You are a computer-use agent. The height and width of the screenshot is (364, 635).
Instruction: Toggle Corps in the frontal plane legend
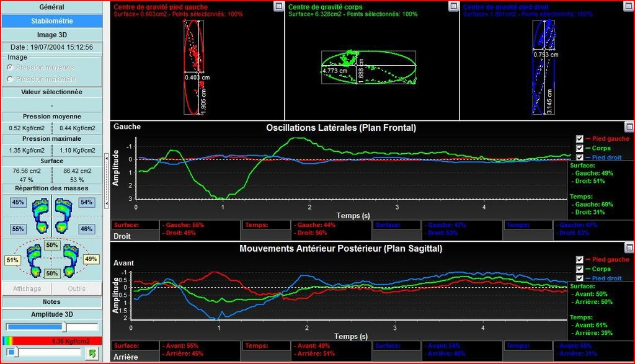(x=580, y=148)
